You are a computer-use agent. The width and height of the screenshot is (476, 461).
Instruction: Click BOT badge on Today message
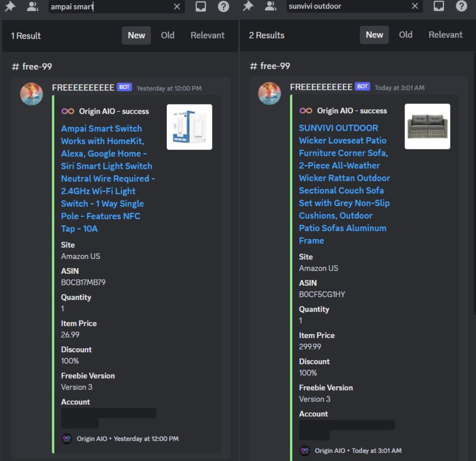(362, 87)
